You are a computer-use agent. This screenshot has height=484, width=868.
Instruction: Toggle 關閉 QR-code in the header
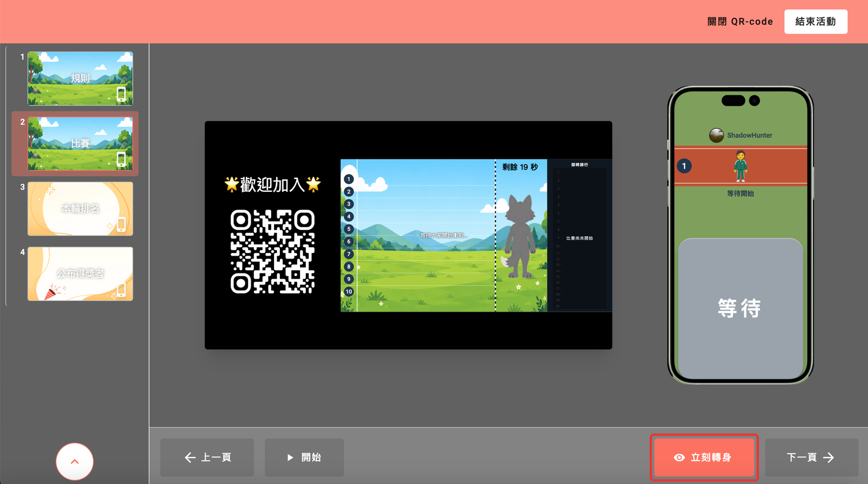click(740, 22)
